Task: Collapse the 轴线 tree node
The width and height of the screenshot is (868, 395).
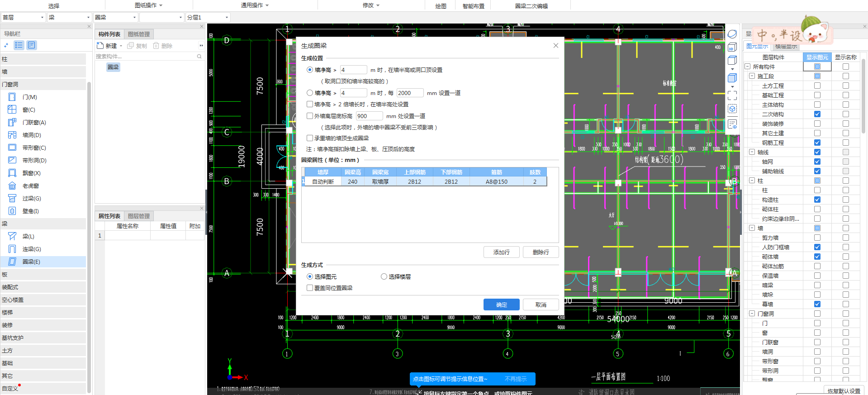Action: (752, 152)
